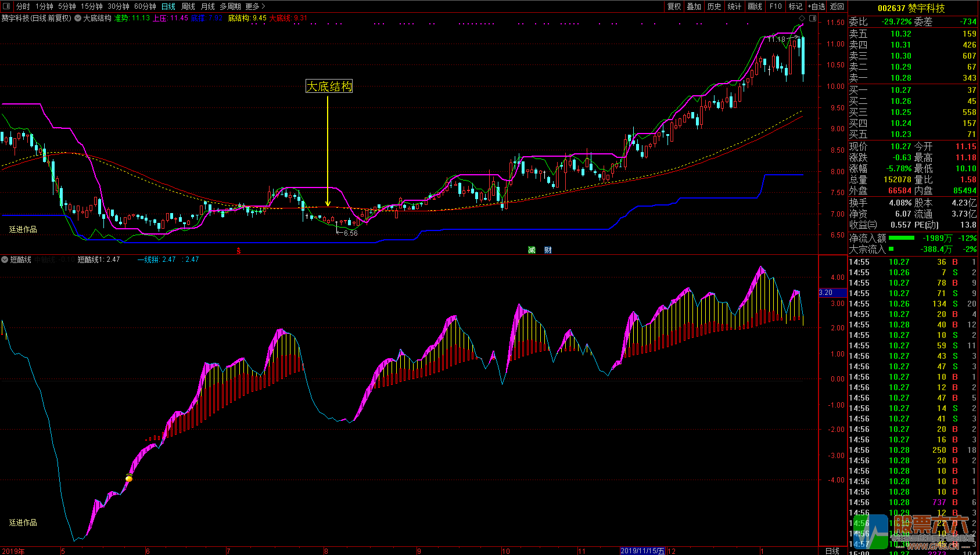The height and width of the screenshot is (555, 980).
Task: Toggle the side panel icon near the price axis
Action: 813,19
